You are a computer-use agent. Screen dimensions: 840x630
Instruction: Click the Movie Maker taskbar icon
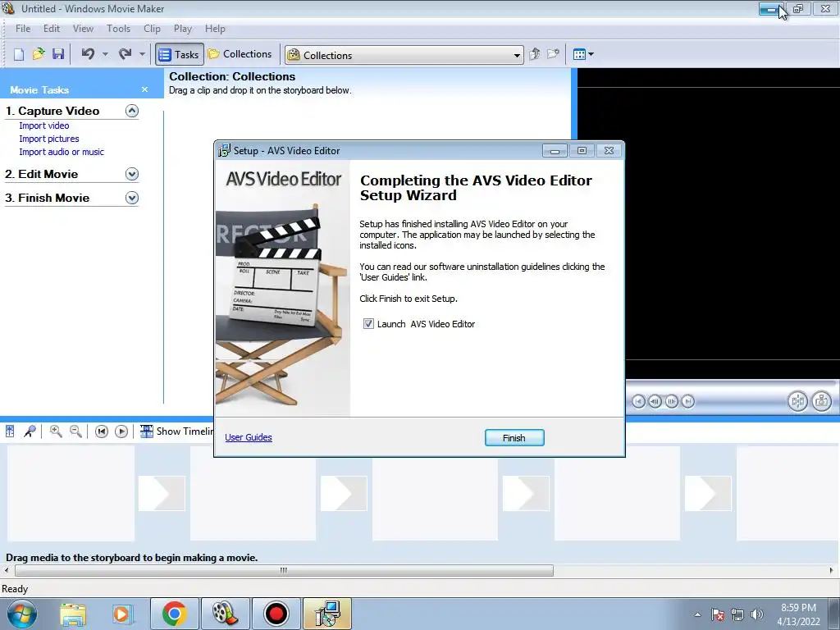click(x=225, y=614)
